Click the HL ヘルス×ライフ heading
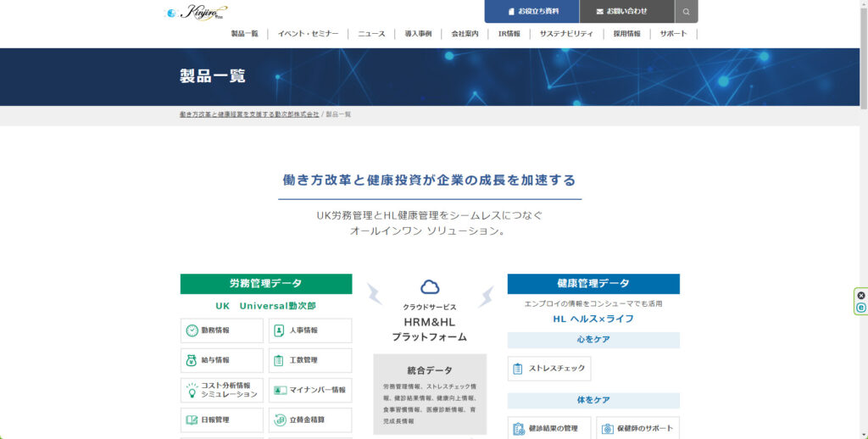 [593, 319]
